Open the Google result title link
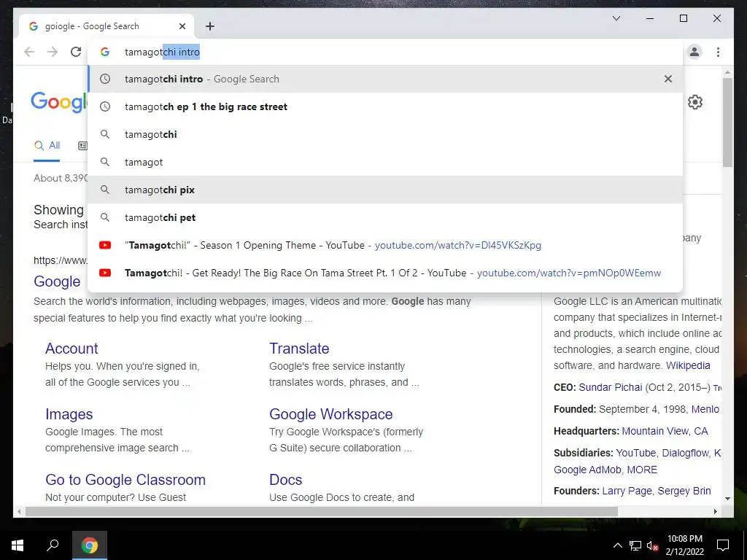 tap(57, 281)
